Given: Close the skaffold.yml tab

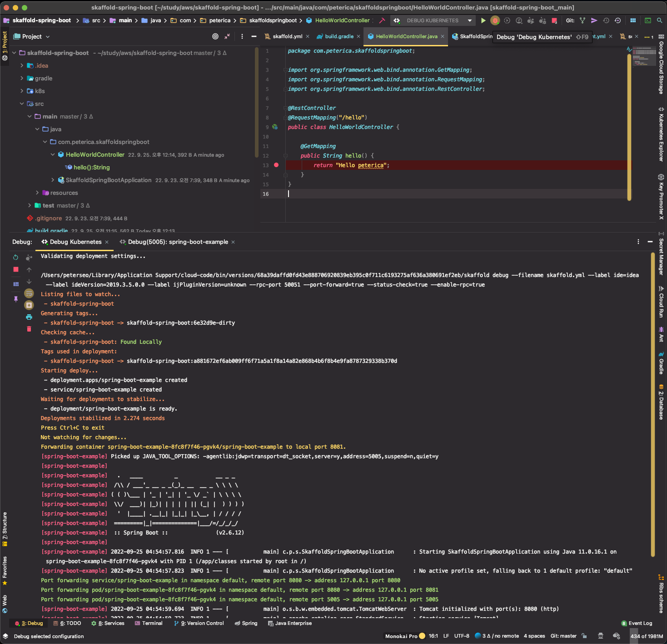Looking at the screenshot, I should pyautogui.click(x=308, y=36).
